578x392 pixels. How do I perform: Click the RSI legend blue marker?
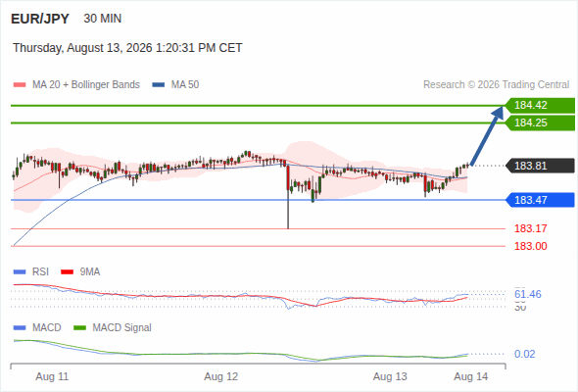[20, 271]
